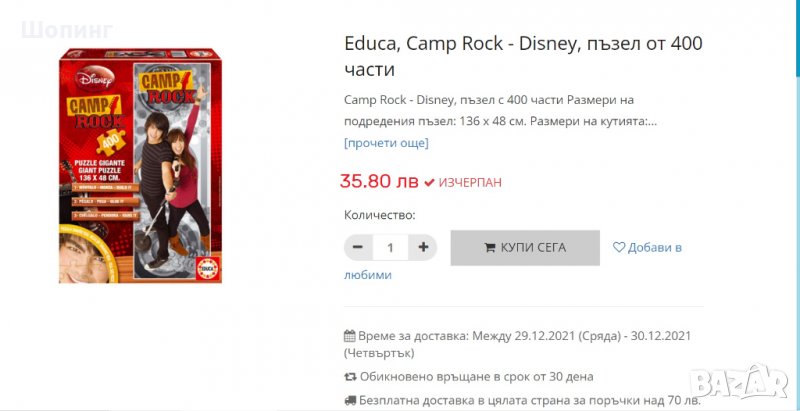Increase quantity with the plus button
The height and width of the screenshot is (411, 800).
point(424,247)
